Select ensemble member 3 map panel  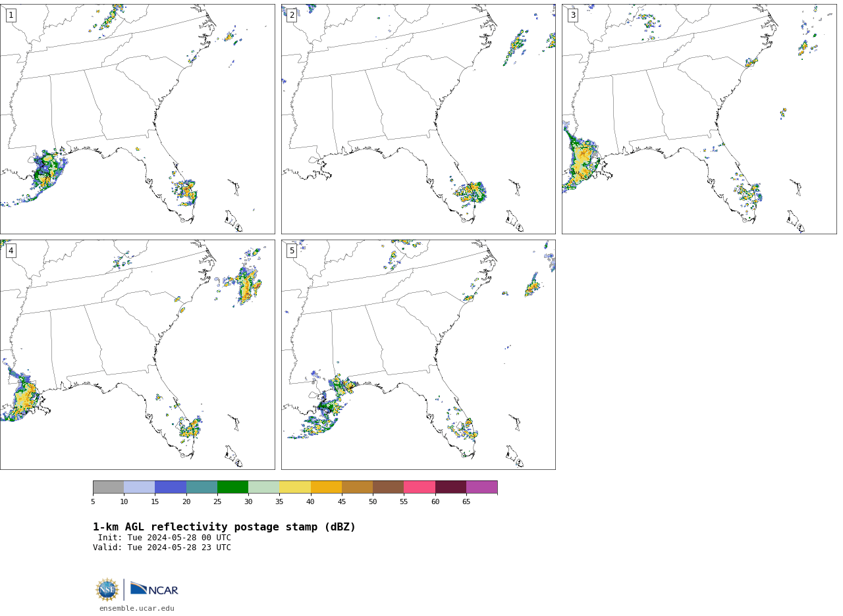[x=699, y=119]
